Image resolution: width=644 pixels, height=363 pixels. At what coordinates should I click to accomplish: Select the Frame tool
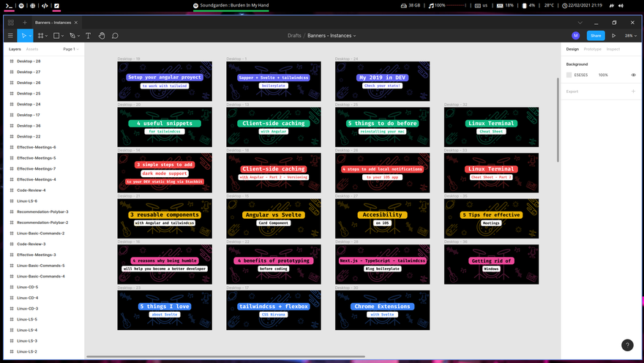(41, 35)
